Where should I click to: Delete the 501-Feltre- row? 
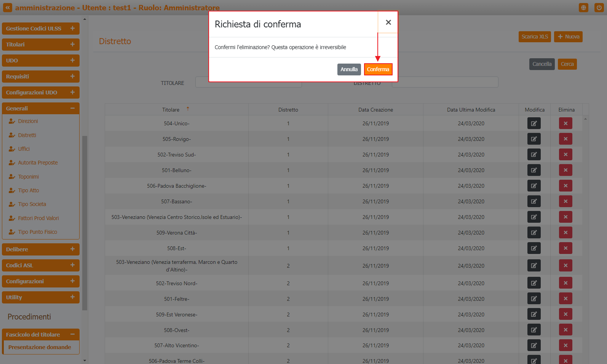[x=565, y=299]
